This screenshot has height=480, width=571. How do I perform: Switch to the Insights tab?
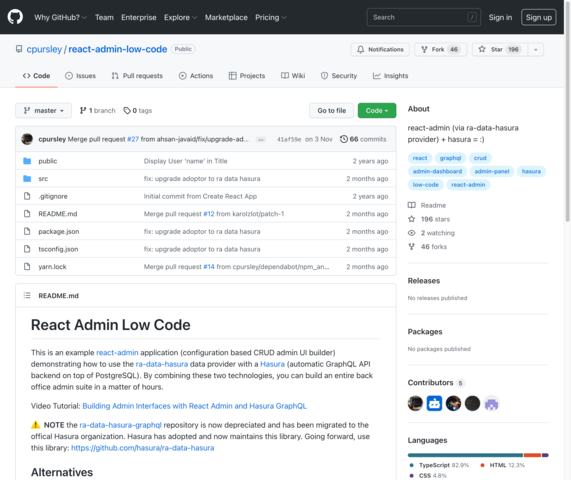(390, 76)
